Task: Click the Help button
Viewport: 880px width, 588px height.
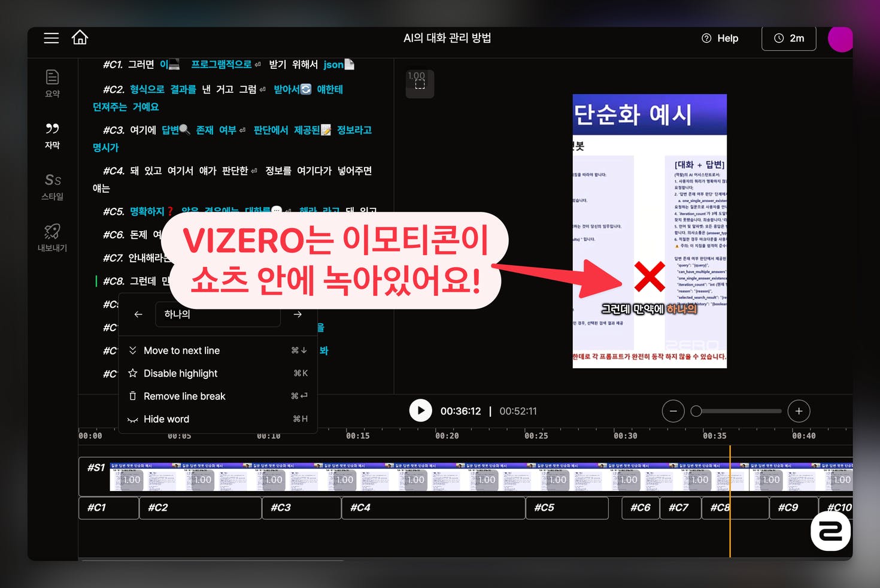Action: pyautogui.click(x=720, y=38)
